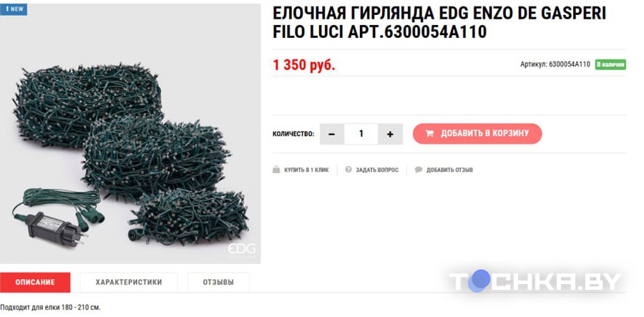Switch to the Характеристики tab
The width and height of the screenshot is (644, 317).
129,282
